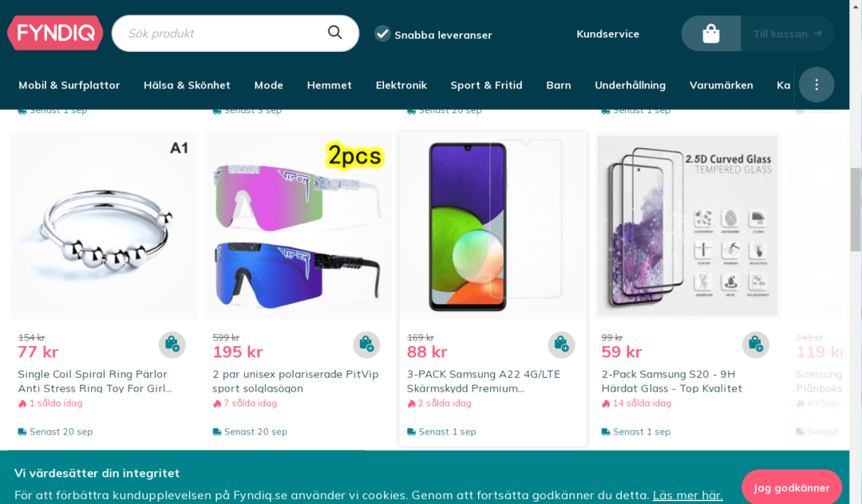Add Samsung A22 screen protector to cart
862x504 pixels.
coord(561,345)
